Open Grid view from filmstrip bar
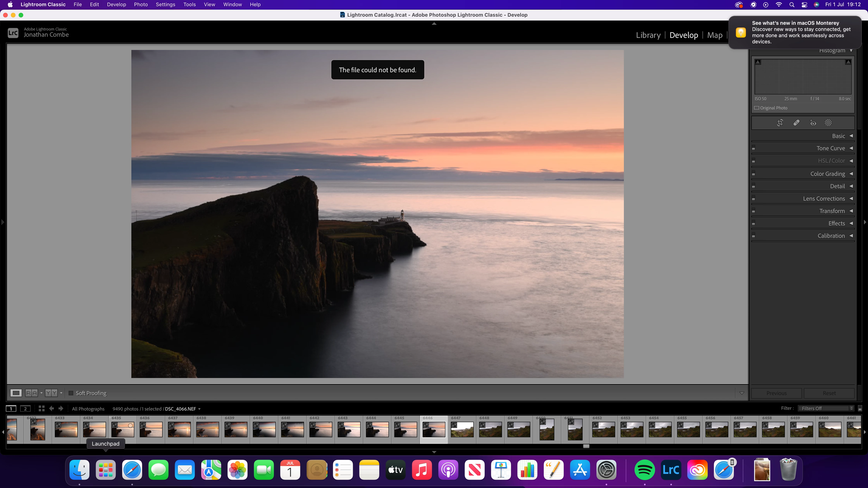 pyautogui.click(x=41, y=409)
